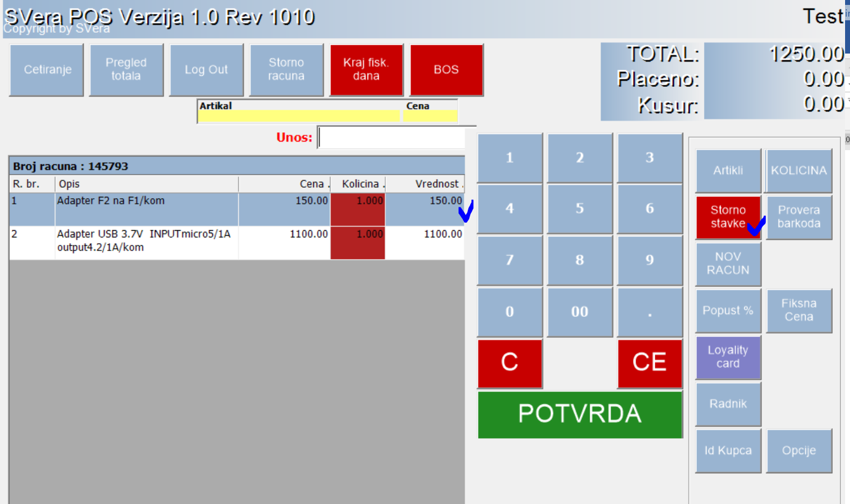Sort by the Kolicina column header
Viewport: 850px width, 504px height.
pos(358,184)
